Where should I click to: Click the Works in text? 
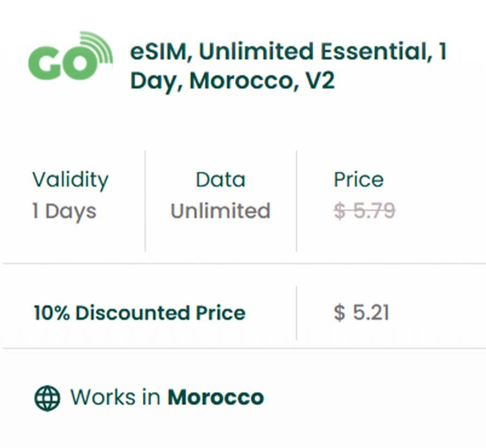point(115,397)
